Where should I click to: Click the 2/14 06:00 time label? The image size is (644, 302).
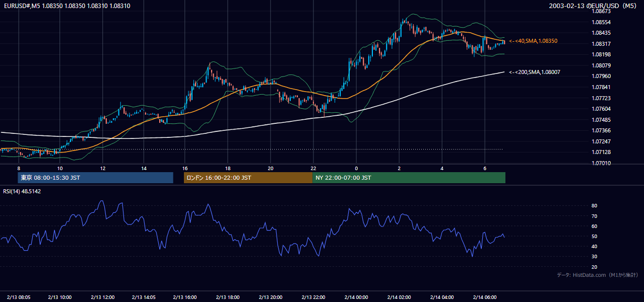(484, 297)
